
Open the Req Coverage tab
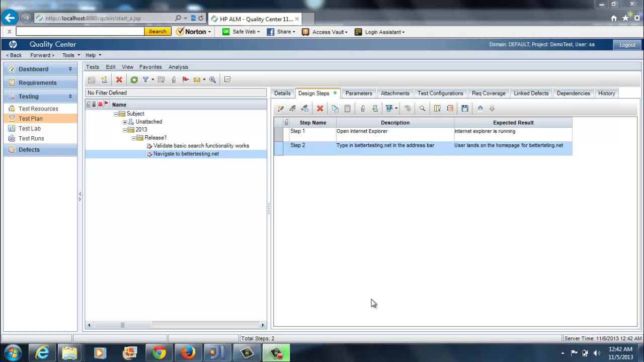tap(489, 93)
